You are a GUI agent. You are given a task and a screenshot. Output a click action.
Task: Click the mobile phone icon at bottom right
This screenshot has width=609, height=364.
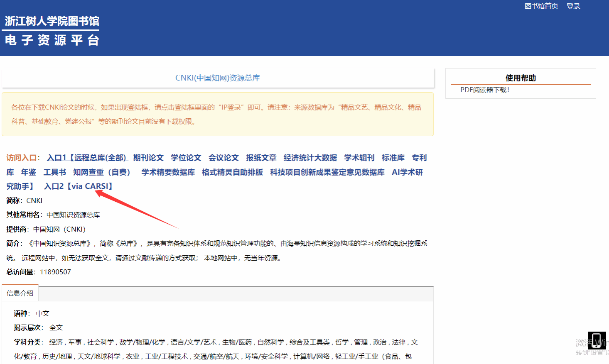597,340
